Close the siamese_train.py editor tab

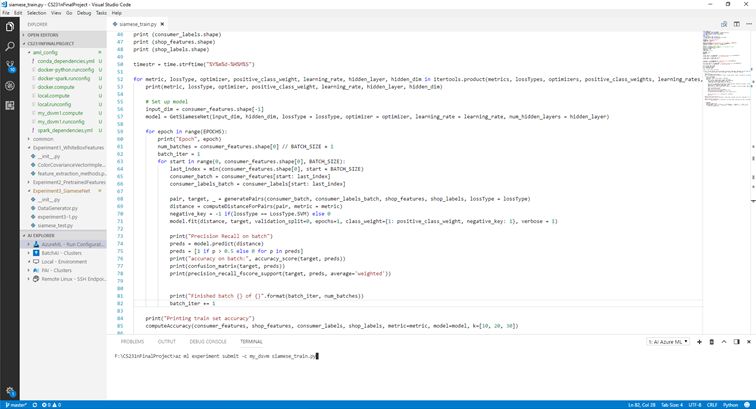[x=162, y=24]
